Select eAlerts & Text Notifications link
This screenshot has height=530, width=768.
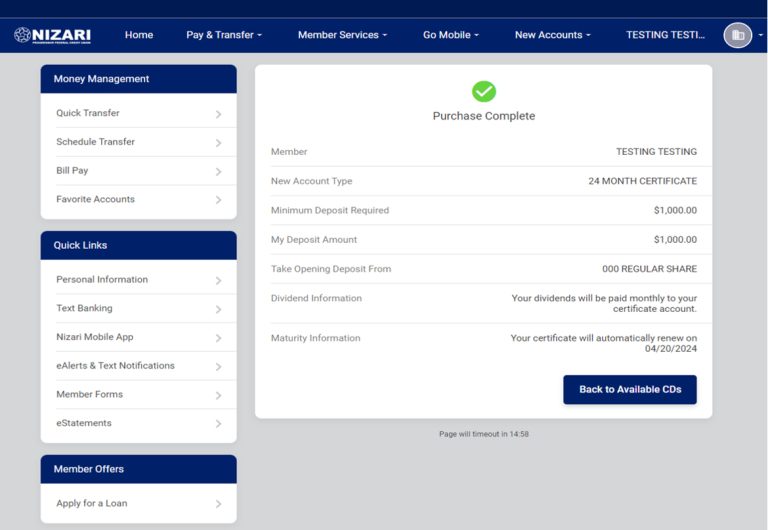click(115, 366)
